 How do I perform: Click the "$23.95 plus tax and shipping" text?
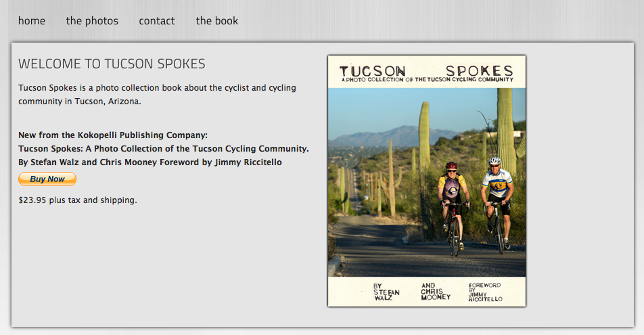point(78,200)
